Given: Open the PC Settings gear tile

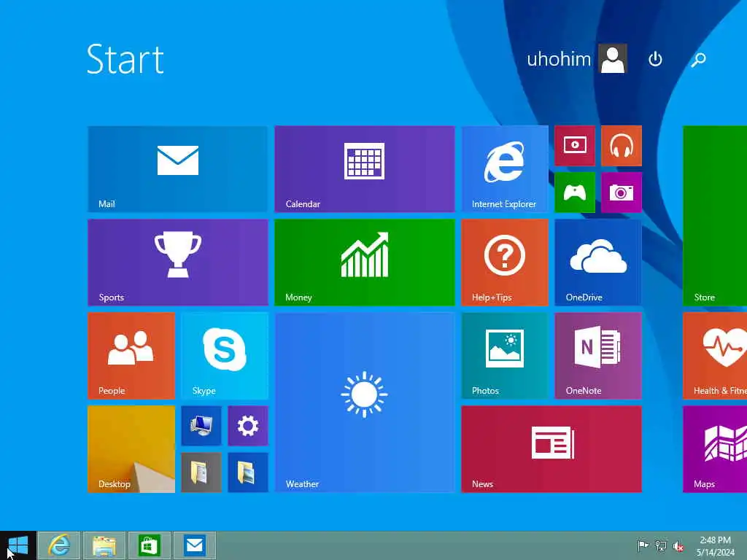Looking at the screenshot, I should pos(248,426).
